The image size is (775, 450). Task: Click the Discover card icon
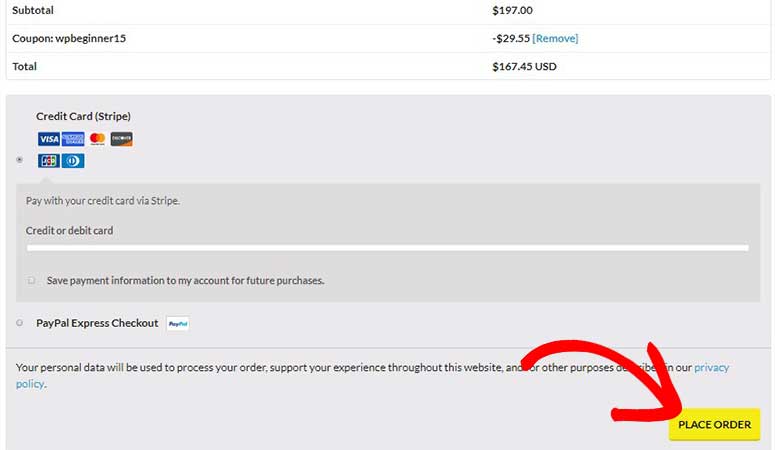(x=122, y=139)
